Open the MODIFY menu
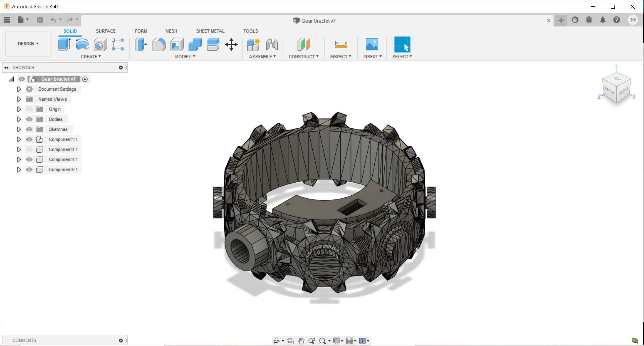644x346 pixels. click(x=185, y=57)
